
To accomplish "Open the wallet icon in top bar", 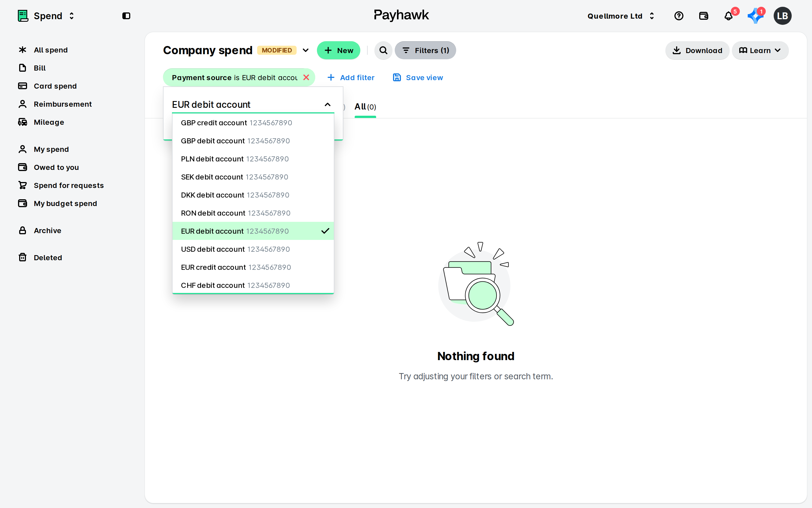I will tap(703, 16).
